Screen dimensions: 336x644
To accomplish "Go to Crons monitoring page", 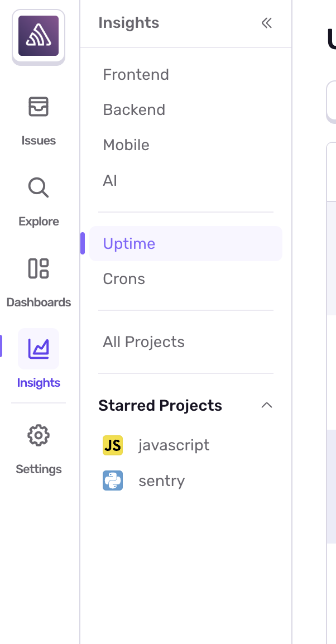I will [124, 279].
